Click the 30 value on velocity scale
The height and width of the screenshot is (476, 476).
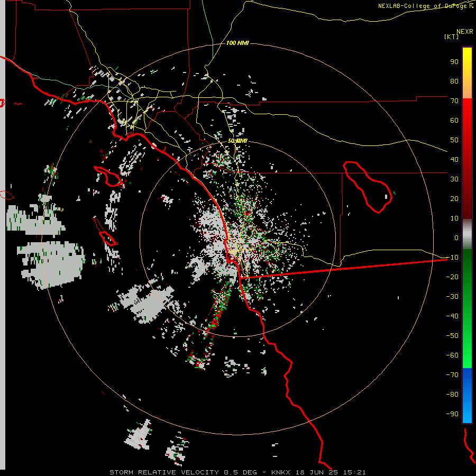(x=454, y=179)
